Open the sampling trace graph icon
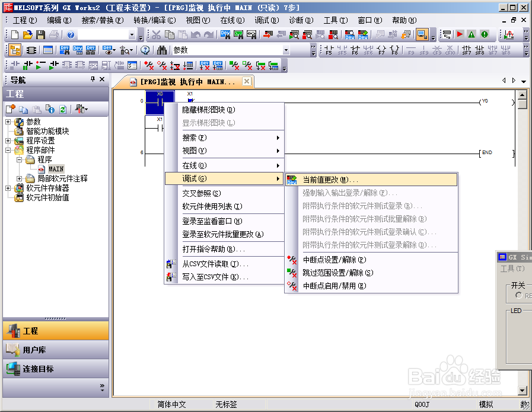The height and width of the screenshot is (412, 532). [x=509, y=34]
